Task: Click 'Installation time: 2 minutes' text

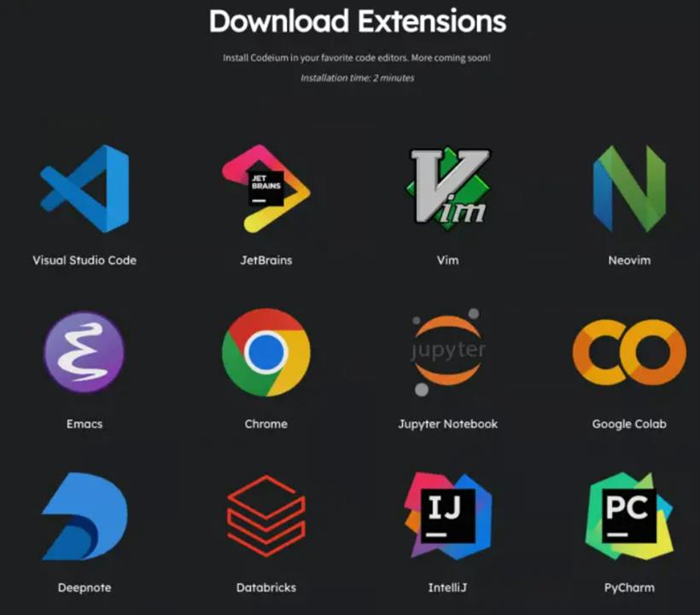Action: pyautogui.click(x=357, y=78)
